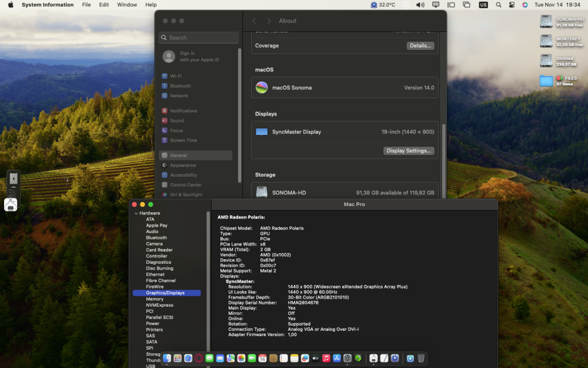Open Messages from the Dock
The height and width of the screenshot is (368, 588).
click(209, 358)
